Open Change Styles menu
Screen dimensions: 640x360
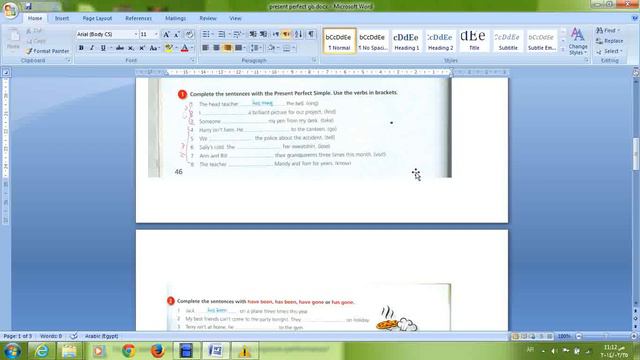click(578, 41)
